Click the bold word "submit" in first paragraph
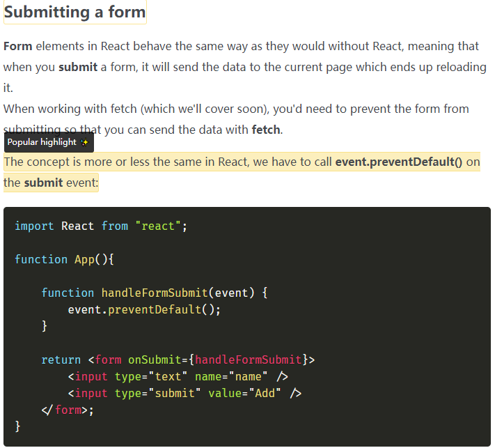 tap(78, 67)
